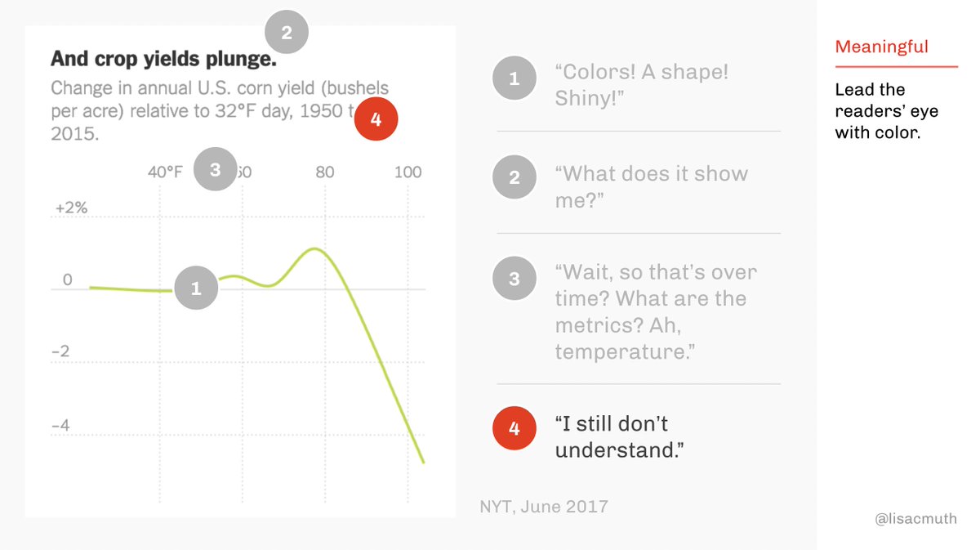The image size is (980, 550).
Task: Click the +2% y-axis label
Action: [71, 208]
